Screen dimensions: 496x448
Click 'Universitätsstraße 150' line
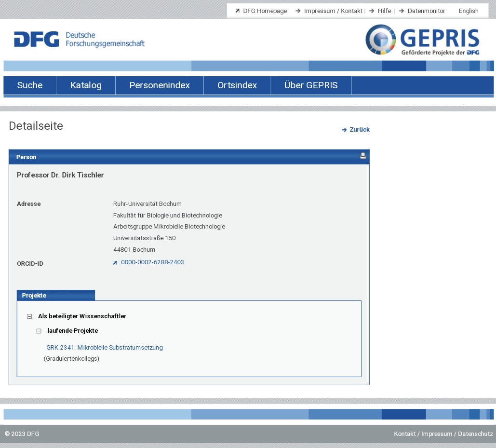[144, 238]
